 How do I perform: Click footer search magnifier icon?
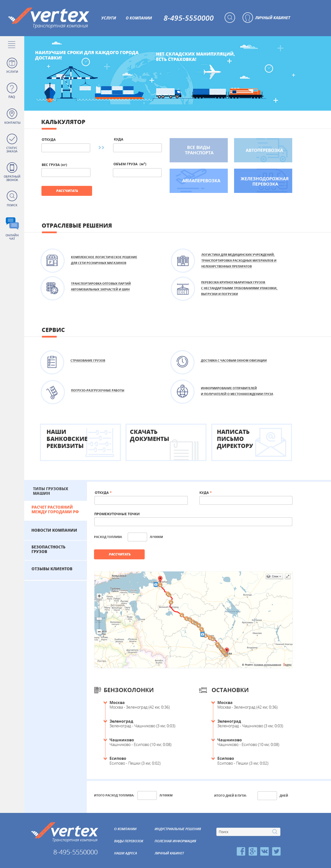click(x=275, y=832)
